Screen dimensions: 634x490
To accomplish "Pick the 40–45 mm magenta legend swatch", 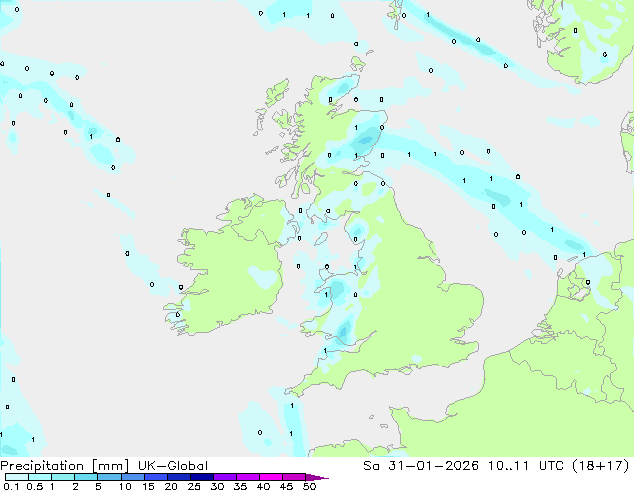I will [x=271, y=477].
